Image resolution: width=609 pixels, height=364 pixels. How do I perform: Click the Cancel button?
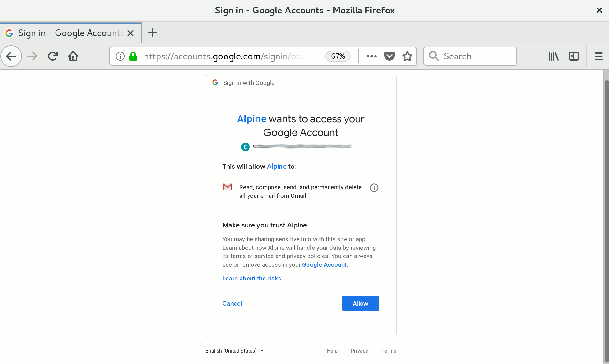point(232,303)
